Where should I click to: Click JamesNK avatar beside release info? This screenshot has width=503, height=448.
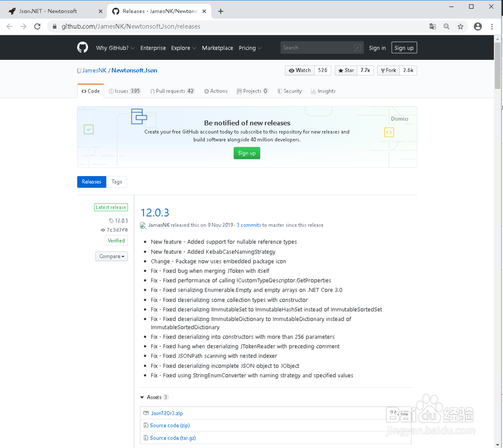[x=143, y=225]
